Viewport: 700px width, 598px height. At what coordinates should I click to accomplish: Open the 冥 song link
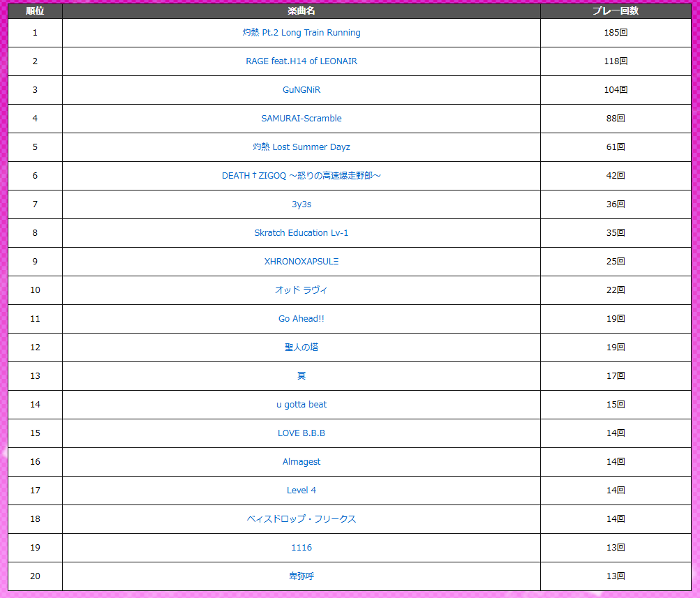coord(301,376)
